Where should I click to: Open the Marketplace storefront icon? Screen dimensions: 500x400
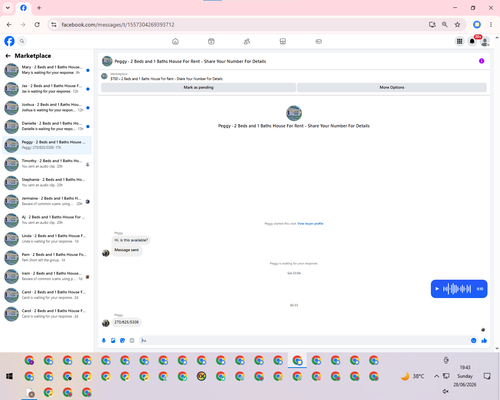(x=283, y=41)
